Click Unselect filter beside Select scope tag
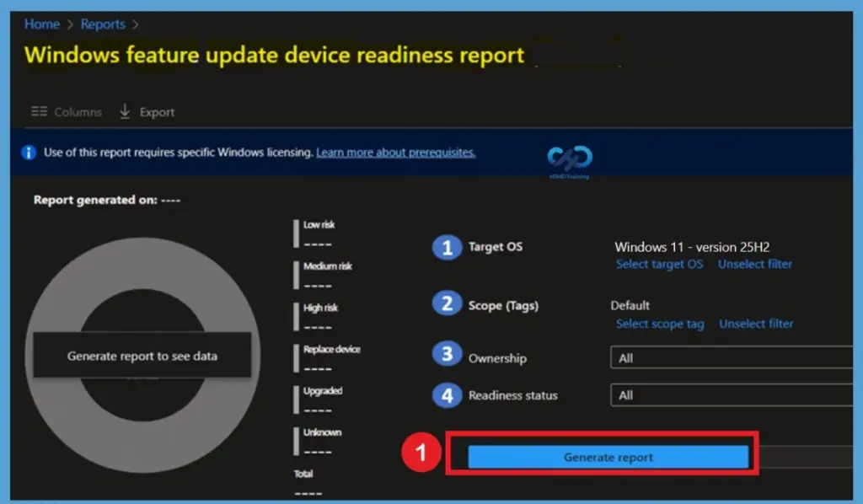This screenshot has width=863, height=504. [756, 324]
